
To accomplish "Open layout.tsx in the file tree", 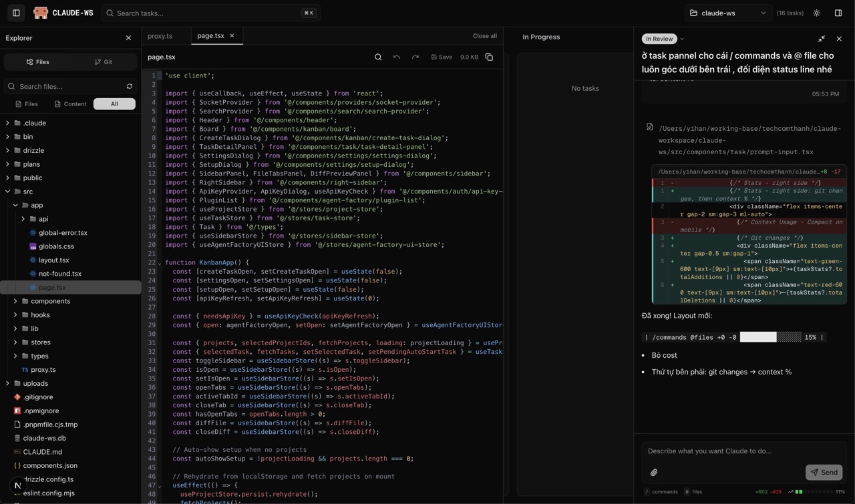I will click(53, 260).
